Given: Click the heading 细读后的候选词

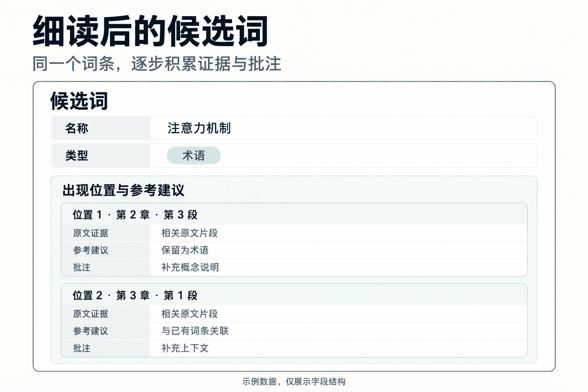Looking at the screenshot, I should click(150, 31).
